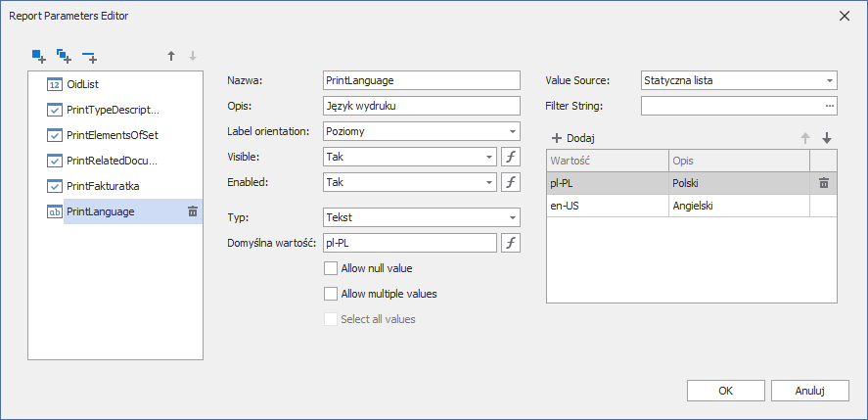Screen dimensions: 868x420
Task: Delete the PrintLanguage parameter via trash icon
Action: (193, 211)
